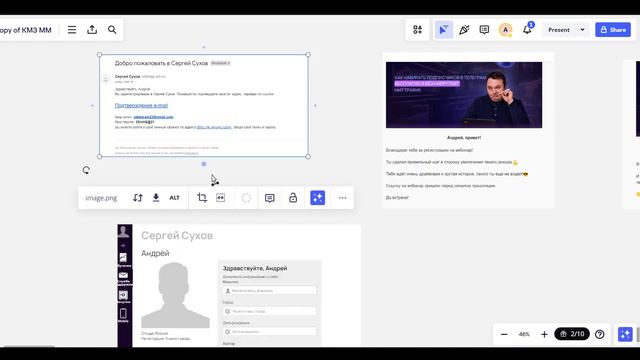Lock the selected image
The height and width of the screenshot is (360, 640).
click(293, 198)
